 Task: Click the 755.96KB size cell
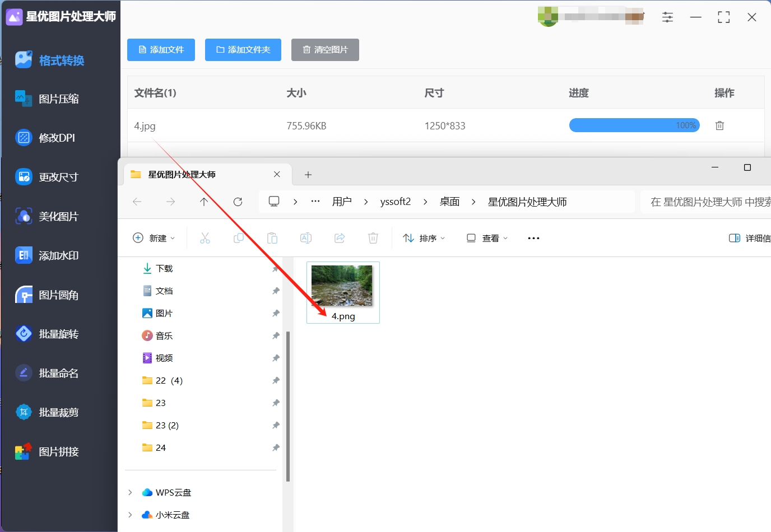tap(306, 126)
